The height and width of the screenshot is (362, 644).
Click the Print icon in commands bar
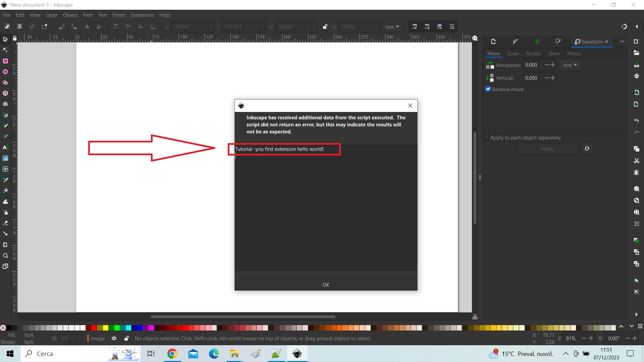(x=637, y=76)
